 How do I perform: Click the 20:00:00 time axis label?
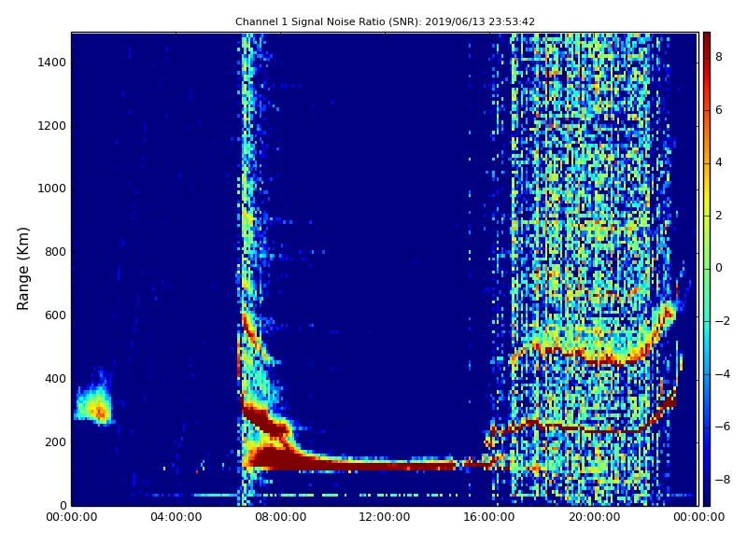[594, 517]
